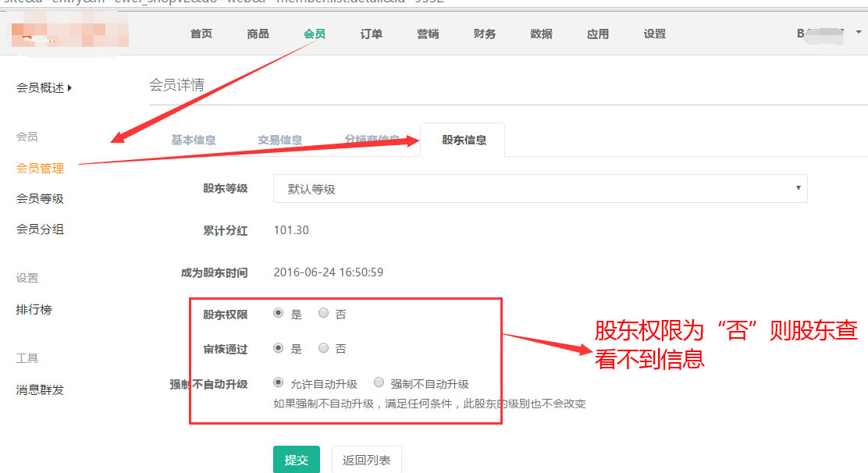
Task: Open 排行榜 in sidebar
Action: tap(34, 309)
